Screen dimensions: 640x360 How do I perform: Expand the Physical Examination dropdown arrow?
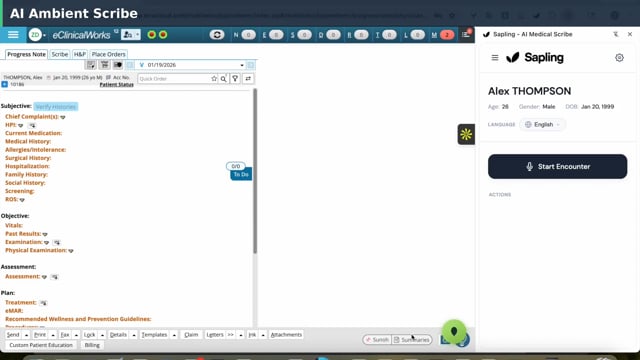pos(71,251)
